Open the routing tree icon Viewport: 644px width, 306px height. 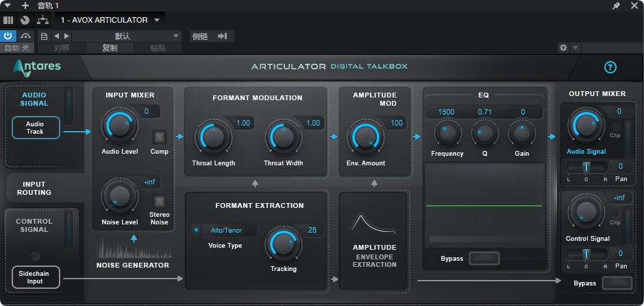pyautogui.click(x=42, y=20)
